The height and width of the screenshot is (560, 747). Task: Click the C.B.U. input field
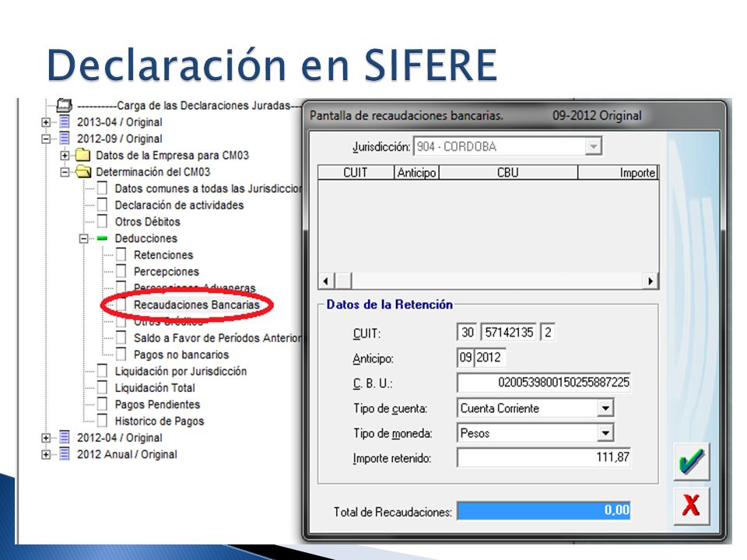coord(544,383)
